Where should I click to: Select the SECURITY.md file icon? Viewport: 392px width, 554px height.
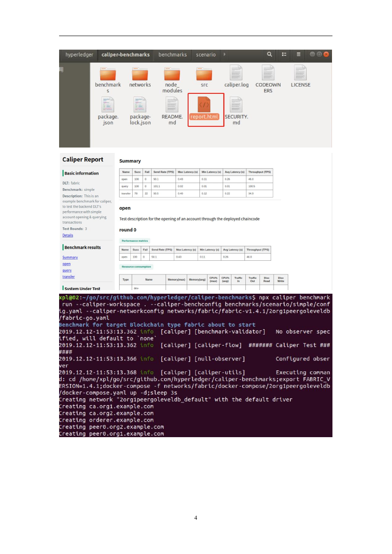pos(236,105)
